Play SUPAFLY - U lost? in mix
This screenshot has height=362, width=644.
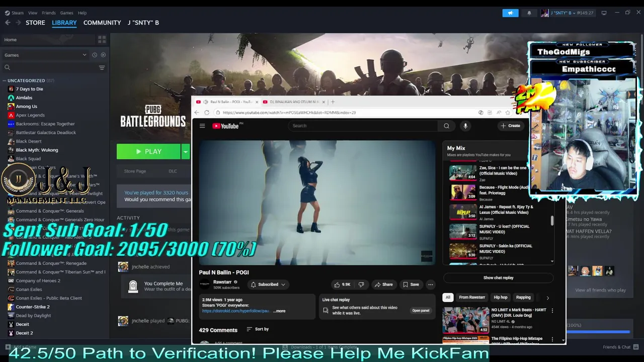[x=498, y=231]
